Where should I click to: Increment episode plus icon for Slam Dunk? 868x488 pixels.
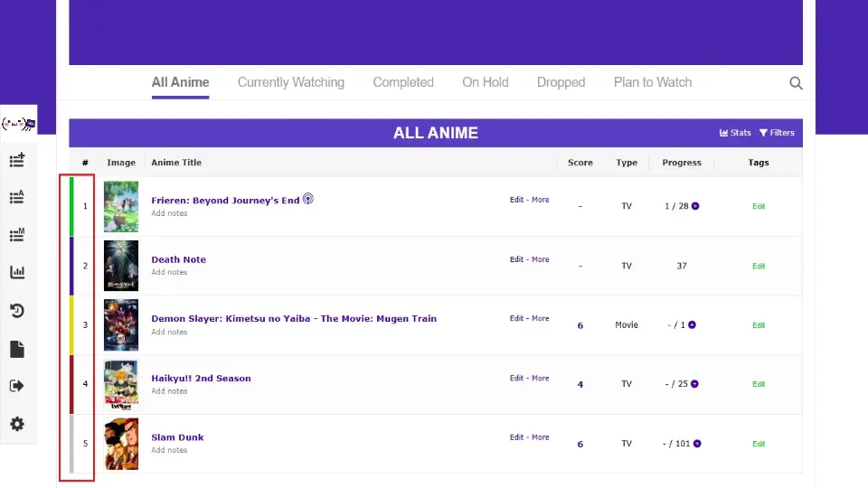(x=697, y=443)
